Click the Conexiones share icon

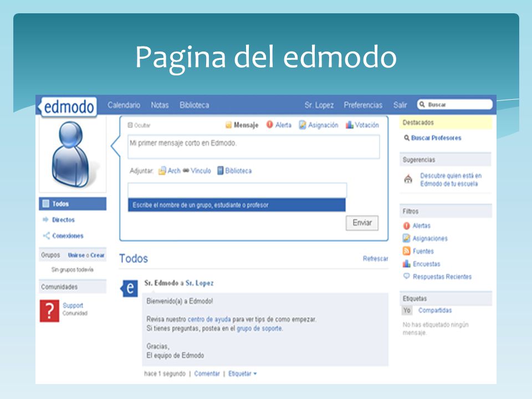(46, 236)
